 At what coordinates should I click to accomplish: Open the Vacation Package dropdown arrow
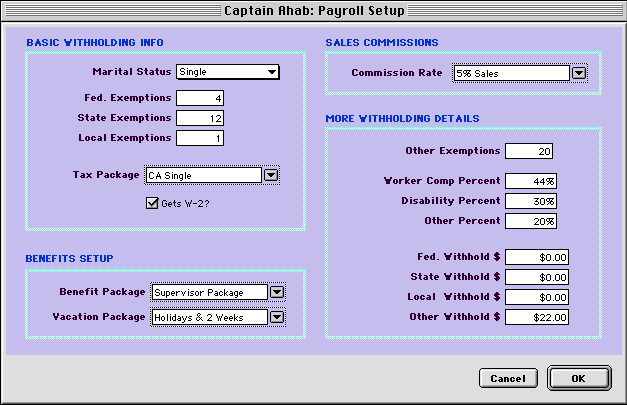pos(277,318)
